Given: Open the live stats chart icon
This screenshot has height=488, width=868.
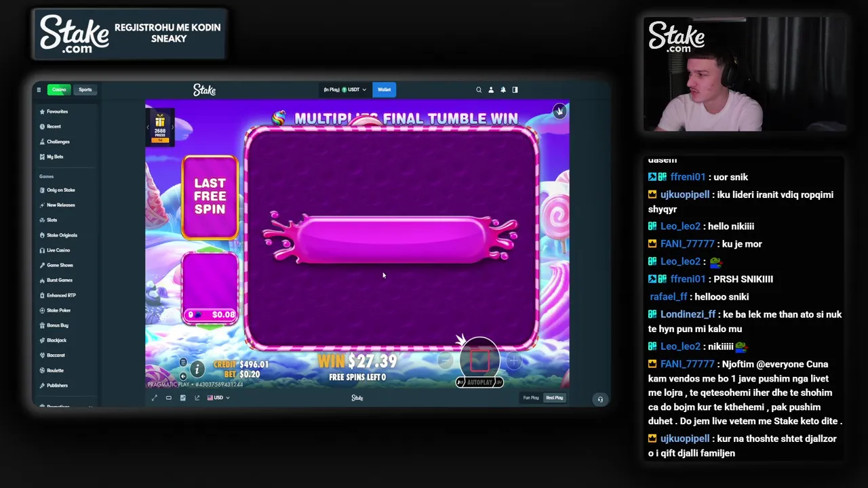Looking at the screenshot, I should pos(182,398).
